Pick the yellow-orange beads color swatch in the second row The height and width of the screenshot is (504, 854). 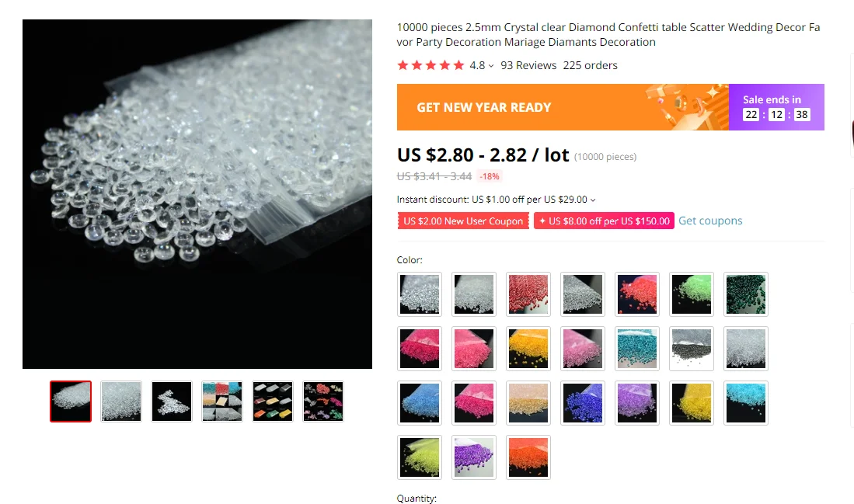click(x=528, y=349)
